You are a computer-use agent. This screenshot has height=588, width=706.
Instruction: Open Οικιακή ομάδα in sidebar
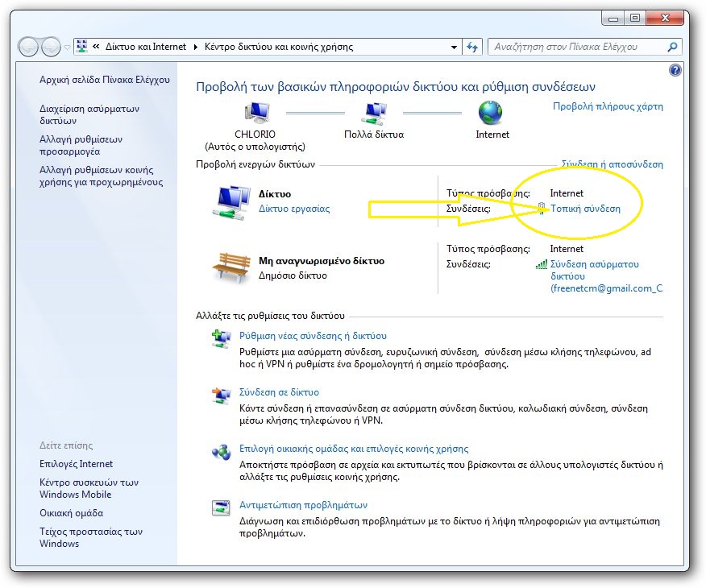coord(71,513)
